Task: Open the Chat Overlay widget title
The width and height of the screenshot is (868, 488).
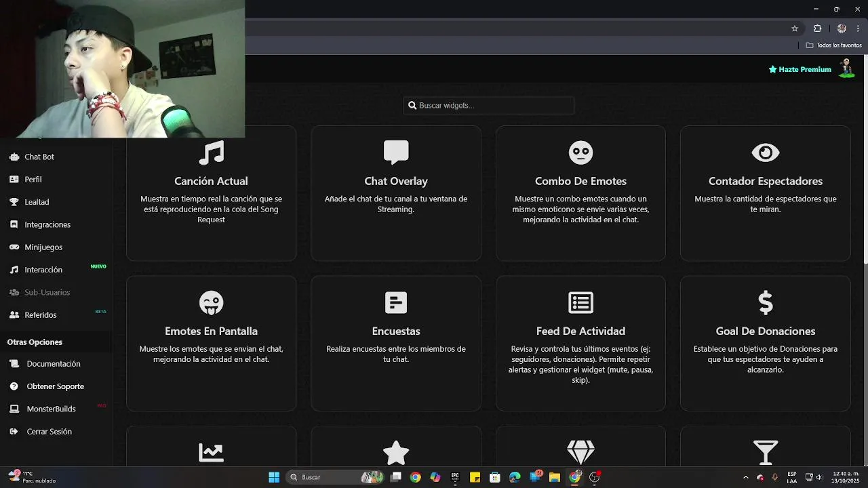Action: [x=396, y=181]
